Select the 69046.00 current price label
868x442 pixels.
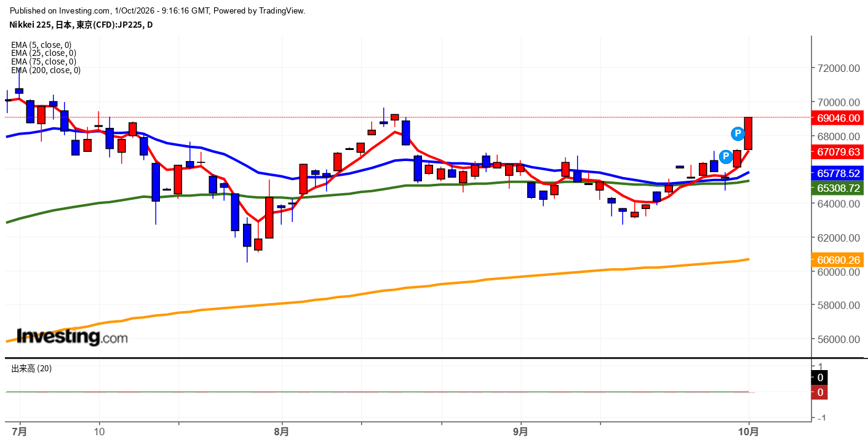[x=838, y=117]
